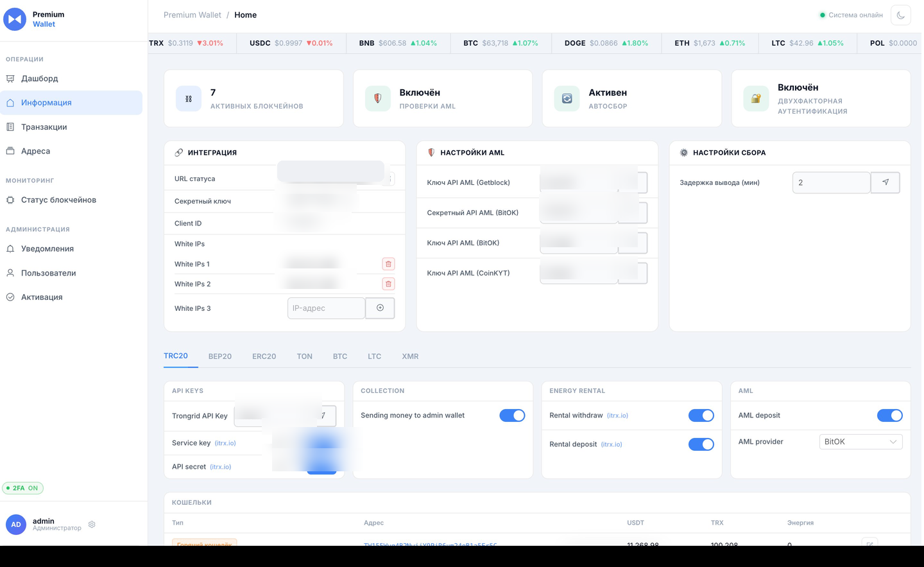Open the Информация sidebar item
Screen dimensions: 924x567
pos(71,103)
